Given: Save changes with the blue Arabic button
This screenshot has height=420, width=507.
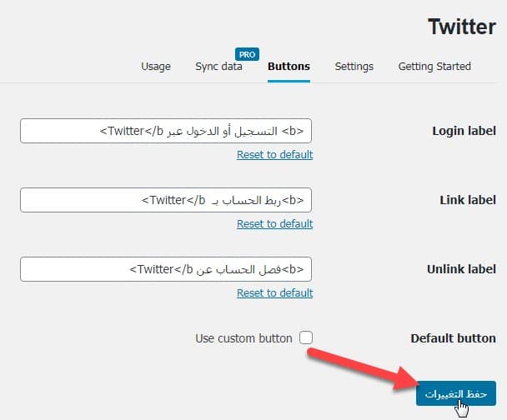Looking at the screenshot, I should click(x=455, y=393).
